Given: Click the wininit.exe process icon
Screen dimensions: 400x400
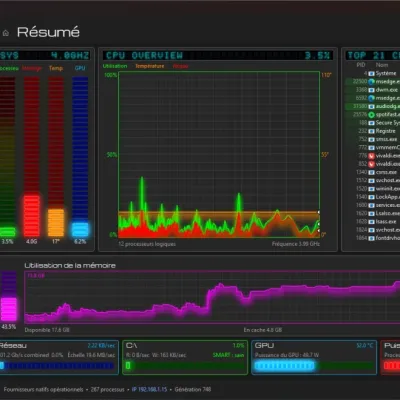Looking at the screenshot, I should (x=371, y=189).
